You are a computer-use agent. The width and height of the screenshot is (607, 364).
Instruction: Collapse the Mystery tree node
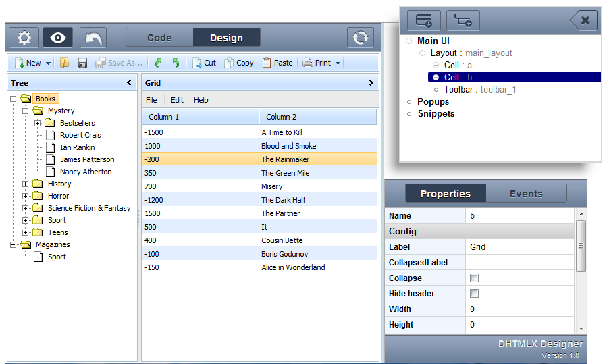26,111
